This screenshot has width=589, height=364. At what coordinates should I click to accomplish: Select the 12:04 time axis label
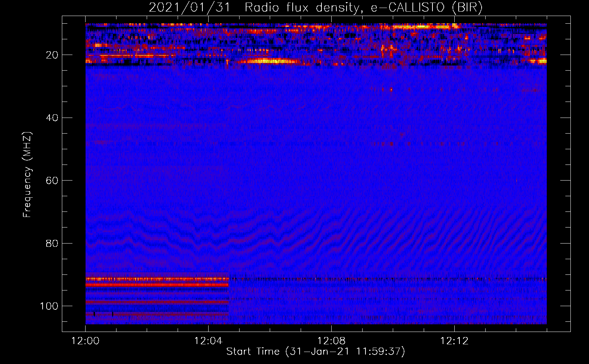(x=208, y=341)
